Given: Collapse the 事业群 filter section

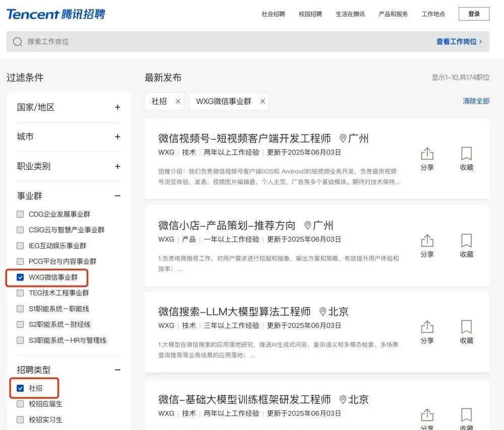Looking at the screenshot, I should point(117,196).
